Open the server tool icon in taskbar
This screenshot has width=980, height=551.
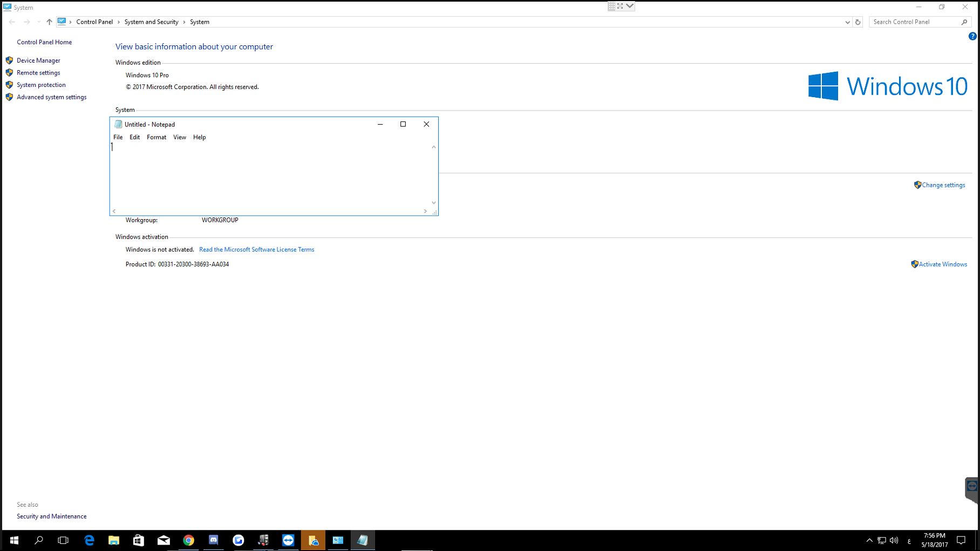click(263, 540)
